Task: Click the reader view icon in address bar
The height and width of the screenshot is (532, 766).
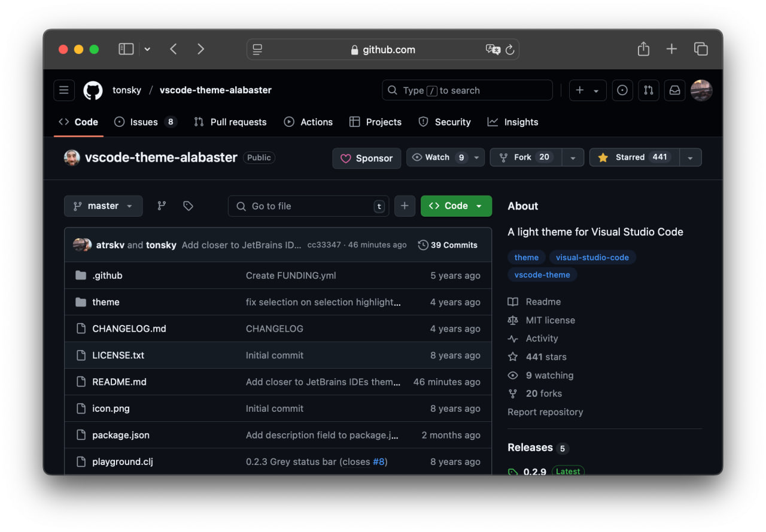Action: pyautogui.click(x=257, y=50)
